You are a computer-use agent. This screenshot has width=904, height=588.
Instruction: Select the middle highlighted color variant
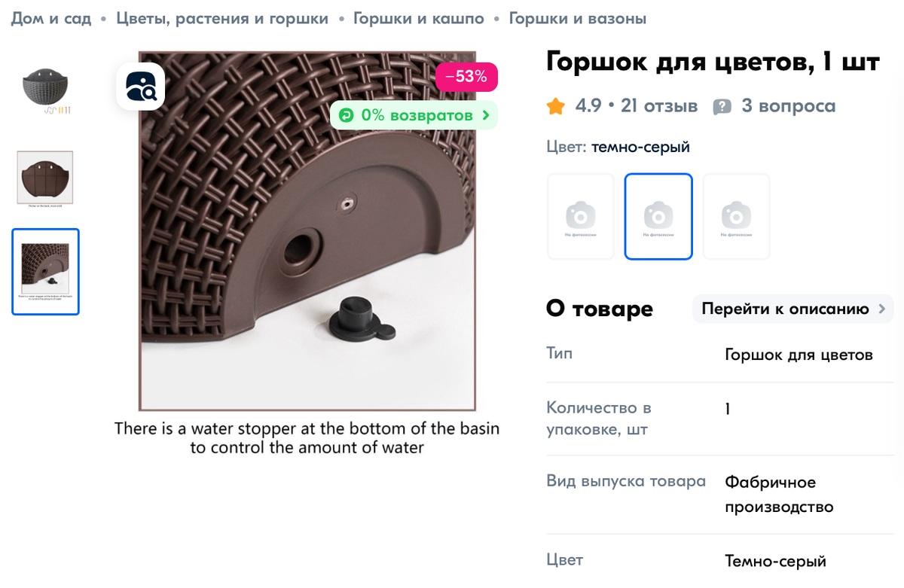point(658,215)
